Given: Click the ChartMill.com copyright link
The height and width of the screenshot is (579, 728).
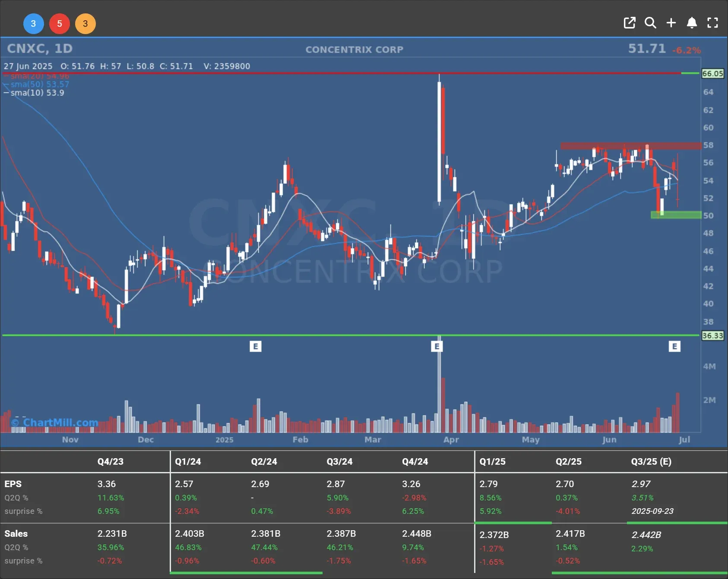Looking at the screenshot, I should tap(55, 422).
